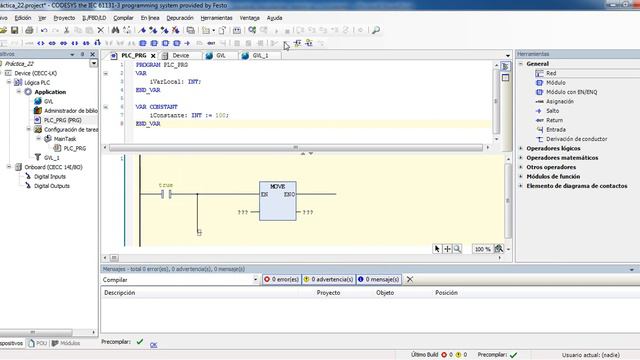Open Find with the binoculars icon
Viewport: 640px width, 360px height.
pos(116,30)
